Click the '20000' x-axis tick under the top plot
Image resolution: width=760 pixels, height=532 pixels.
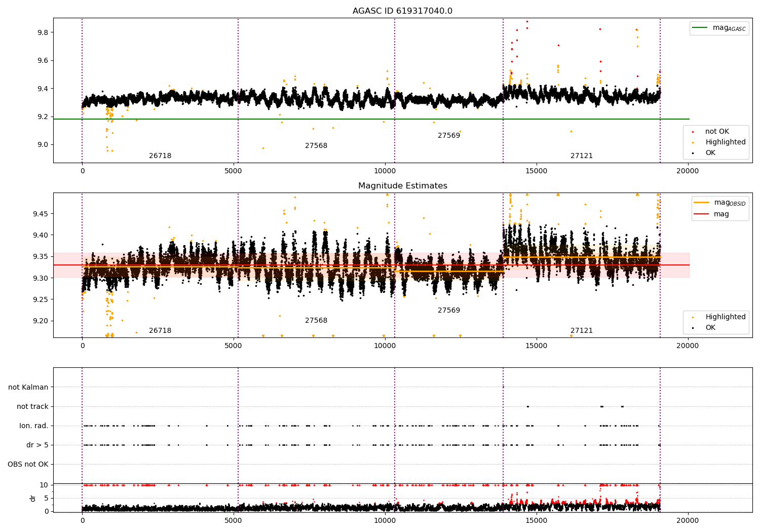687,171
